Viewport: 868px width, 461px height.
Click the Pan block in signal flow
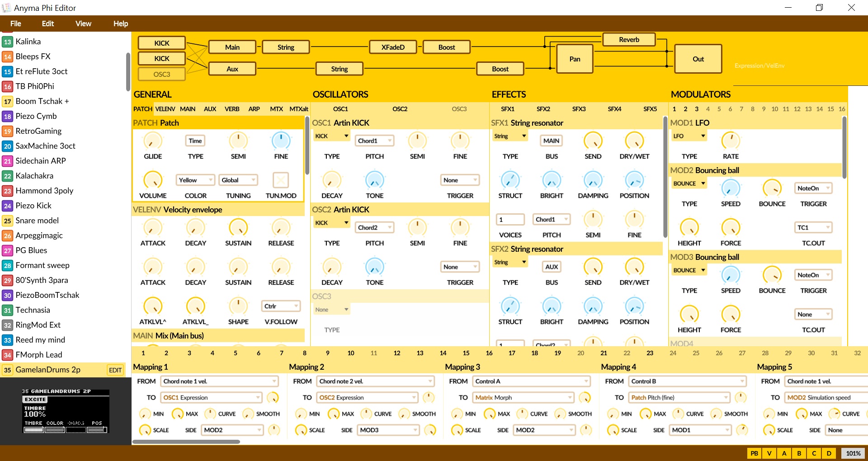[575, 59]
